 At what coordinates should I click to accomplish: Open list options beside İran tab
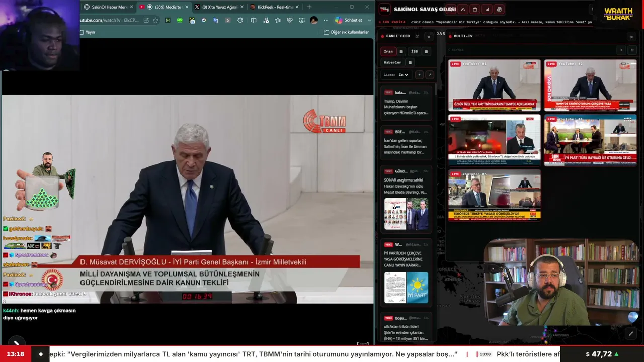pos(401,51)
